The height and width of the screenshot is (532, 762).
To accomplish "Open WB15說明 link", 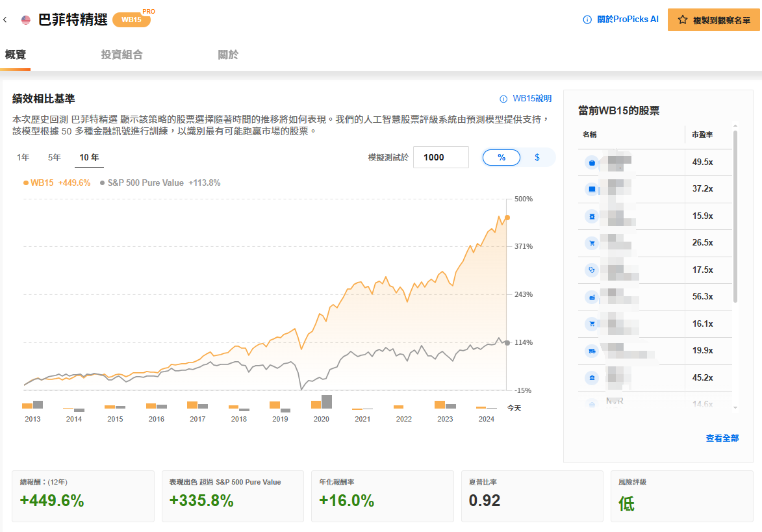I will tap(532, 99).
